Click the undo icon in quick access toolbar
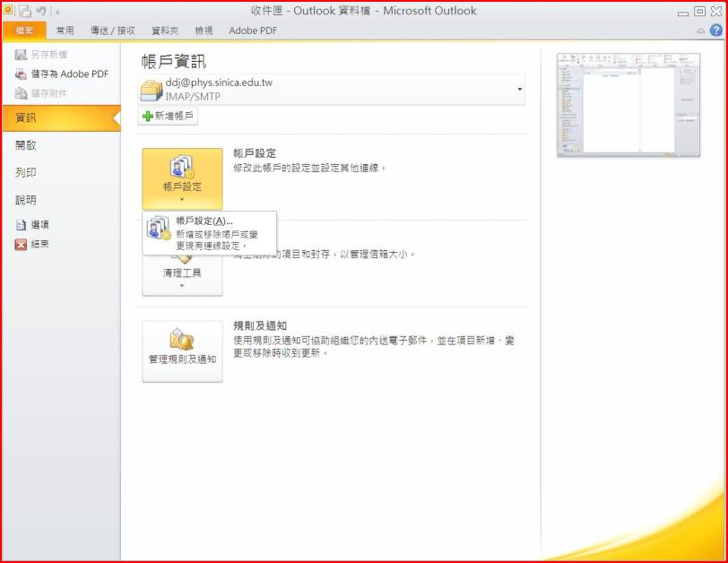 pyautogui.click(x=41, y=11)
